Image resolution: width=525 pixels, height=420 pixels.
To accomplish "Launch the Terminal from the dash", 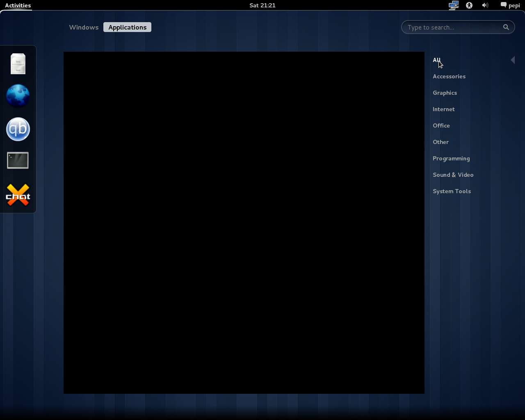I will point(18,161).
